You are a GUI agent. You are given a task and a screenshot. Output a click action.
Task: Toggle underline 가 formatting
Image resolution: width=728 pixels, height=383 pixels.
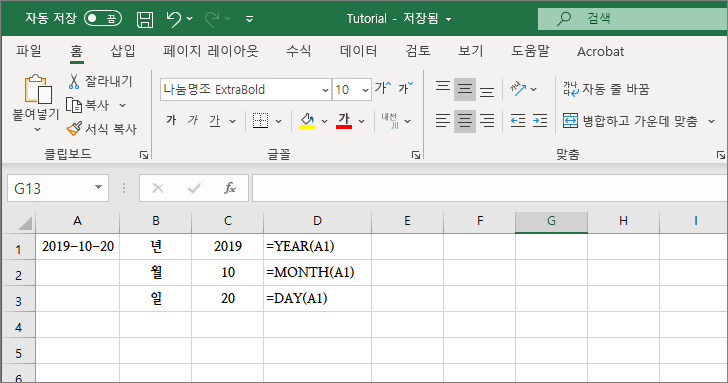[x=214, y=121]
